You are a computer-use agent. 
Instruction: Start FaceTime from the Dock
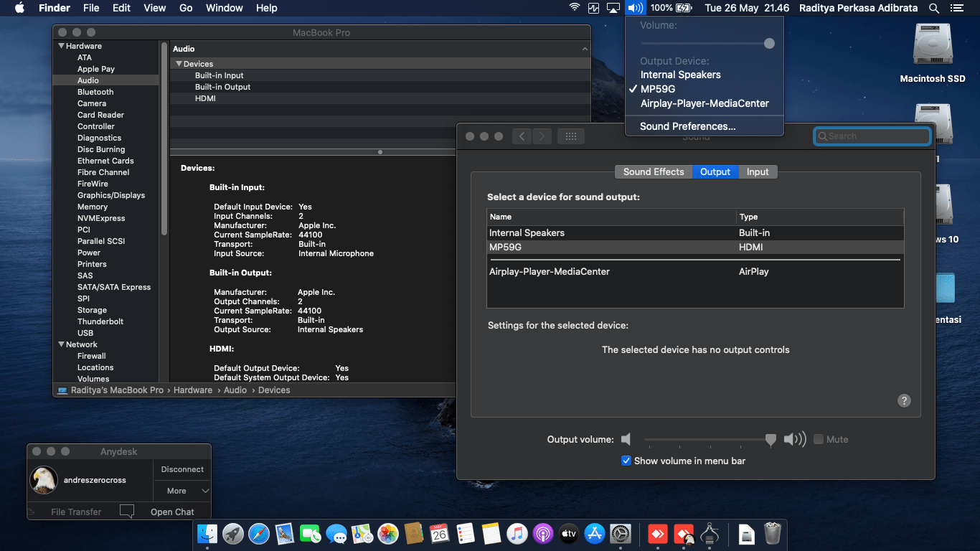311,534
